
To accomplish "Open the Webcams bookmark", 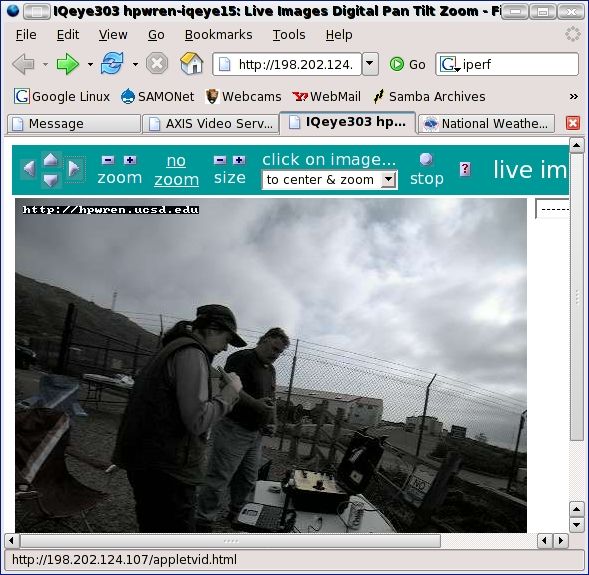I will [x=243, y=97].
